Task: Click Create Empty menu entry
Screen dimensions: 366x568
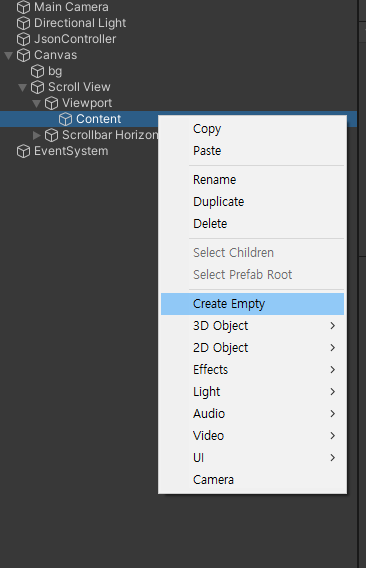Action: (252, 304)
